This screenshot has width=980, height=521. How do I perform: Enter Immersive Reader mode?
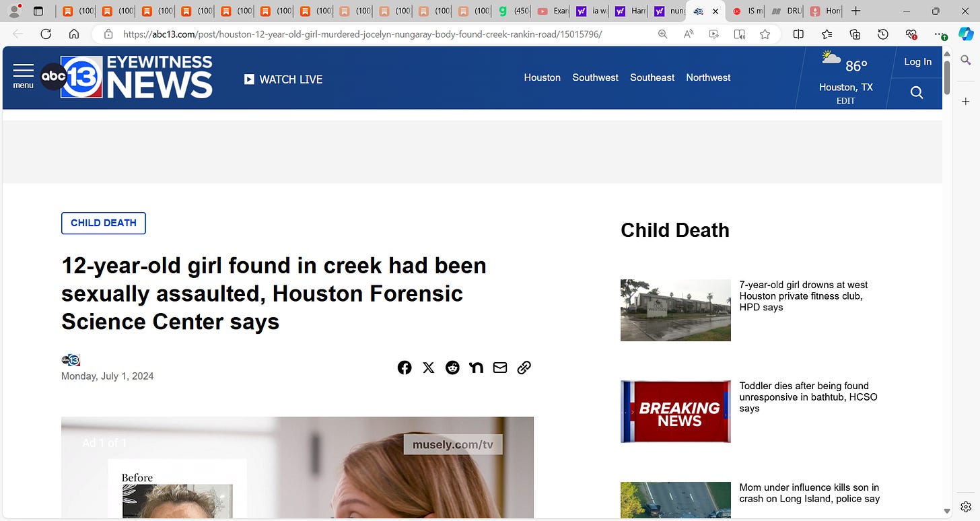pyautogui.click(x=740, y=34)
